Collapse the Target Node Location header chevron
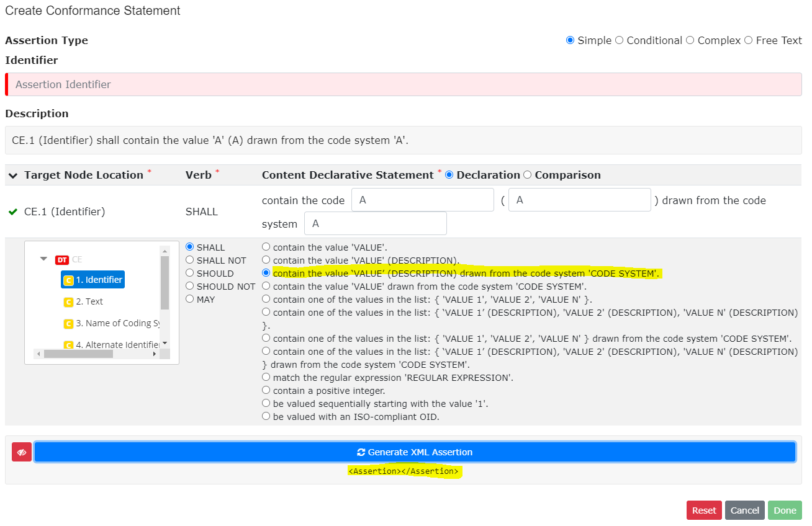812x526 pixels. tap(13, 176)
